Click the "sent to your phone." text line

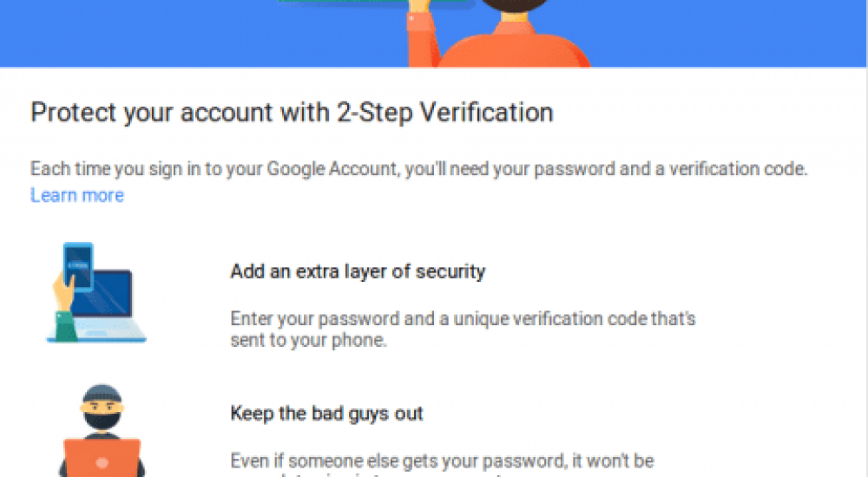pos(308,340)
